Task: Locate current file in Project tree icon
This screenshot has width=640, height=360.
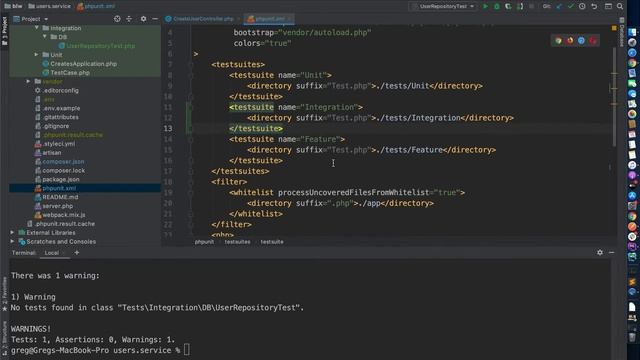Action: [x=117, y=19]
